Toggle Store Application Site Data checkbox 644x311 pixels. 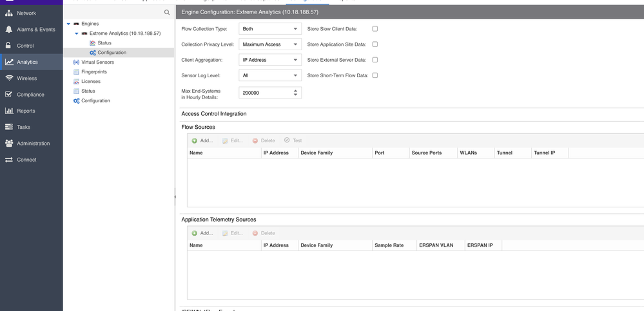375,44
